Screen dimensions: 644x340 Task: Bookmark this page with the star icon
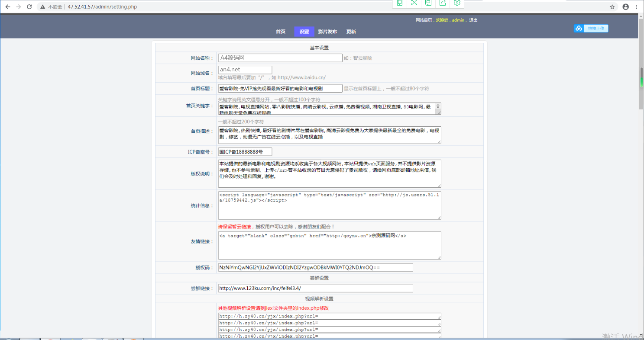pyautogui.click(x=612, y=7)
